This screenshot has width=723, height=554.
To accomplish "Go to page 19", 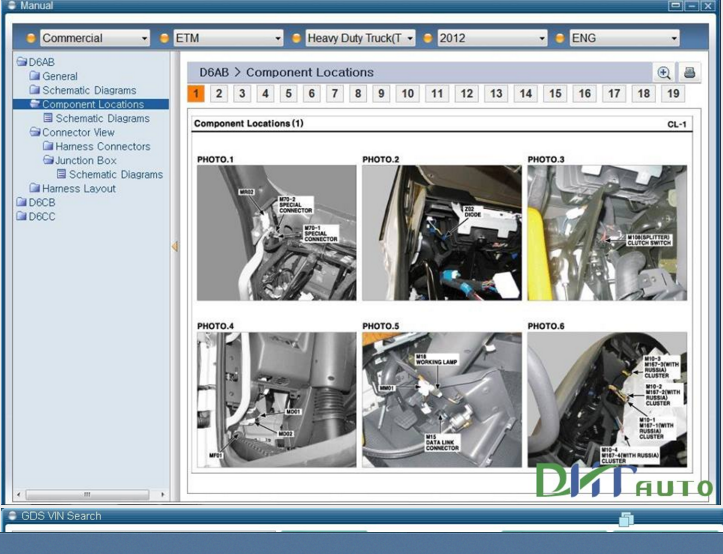I will tap(673, 94).
